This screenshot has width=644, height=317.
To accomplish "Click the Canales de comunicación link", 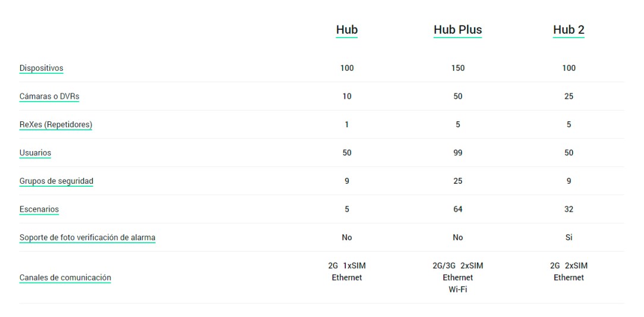I will tap(65, 277).
